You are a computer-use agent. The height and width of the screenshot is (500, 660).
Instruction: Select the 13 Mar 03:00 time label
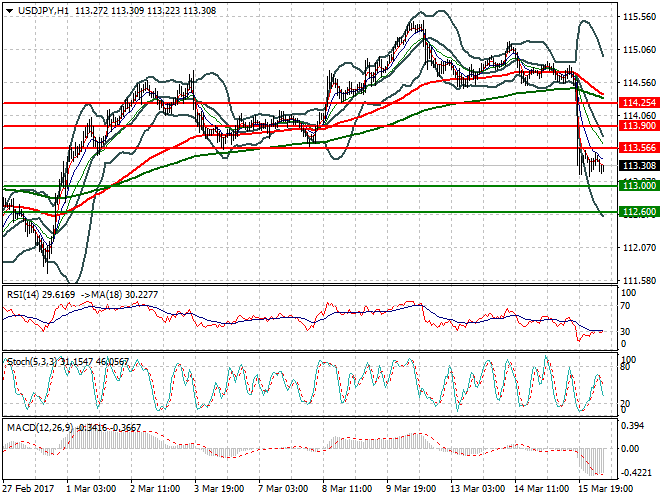[x=478, y=489]
